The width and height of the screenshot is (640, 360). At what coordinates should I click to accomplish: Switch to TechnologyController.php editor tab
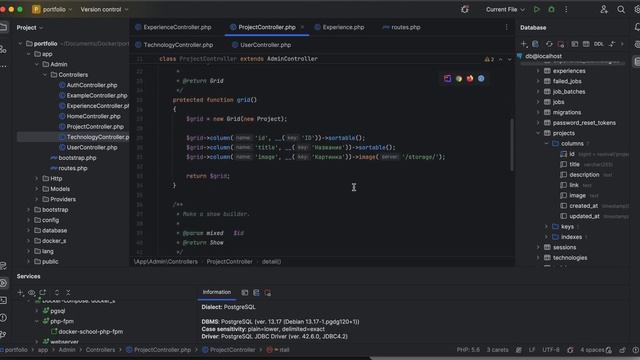pyautogui.click(x=174, y=45)
